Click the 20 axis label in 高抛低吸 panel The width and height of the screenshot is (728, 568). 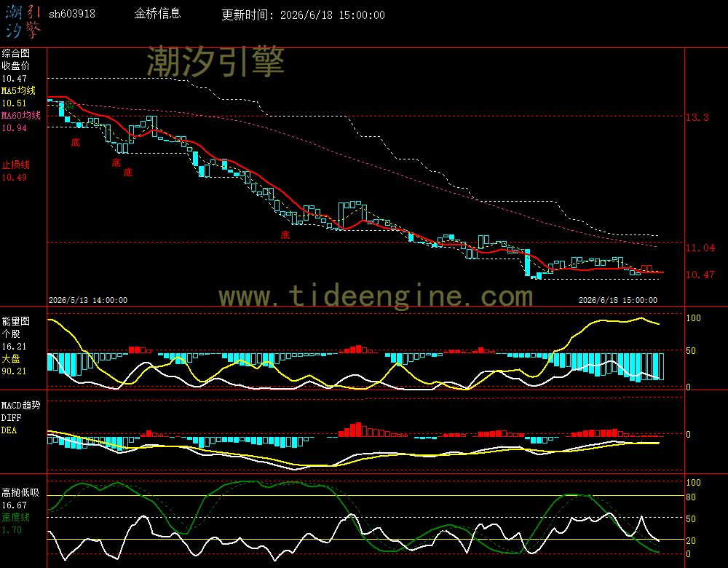coord(691,540)
